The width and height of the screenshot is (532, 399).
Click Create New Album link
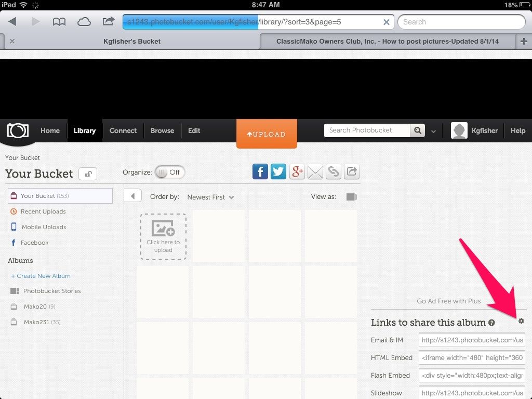(41, 276)
